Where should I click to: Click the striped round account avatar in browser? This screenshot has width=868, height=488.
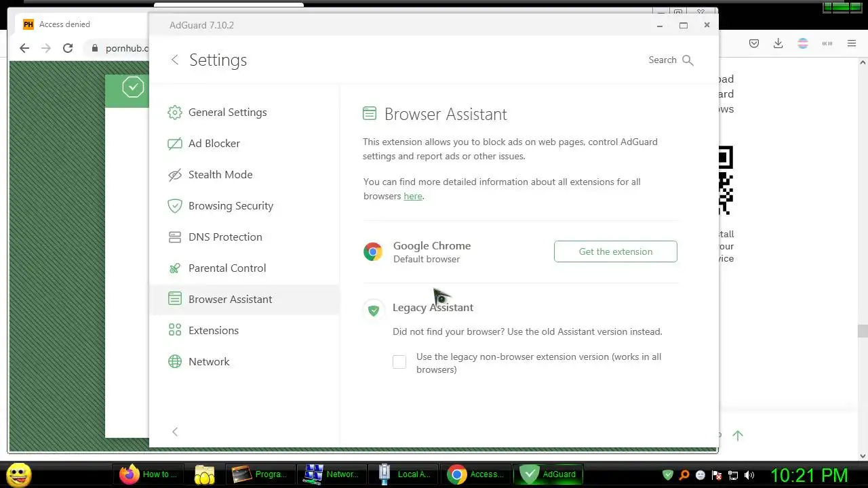tap(803, 43)
